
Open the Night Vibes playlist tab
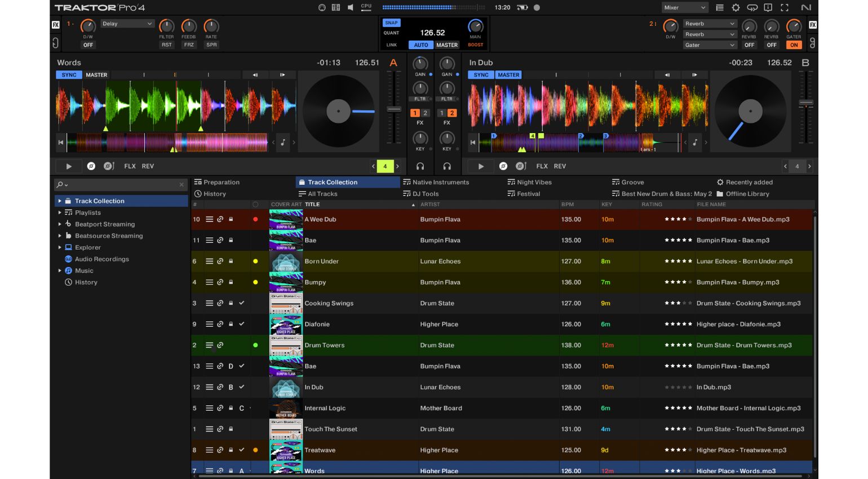(x=533, y=182)
